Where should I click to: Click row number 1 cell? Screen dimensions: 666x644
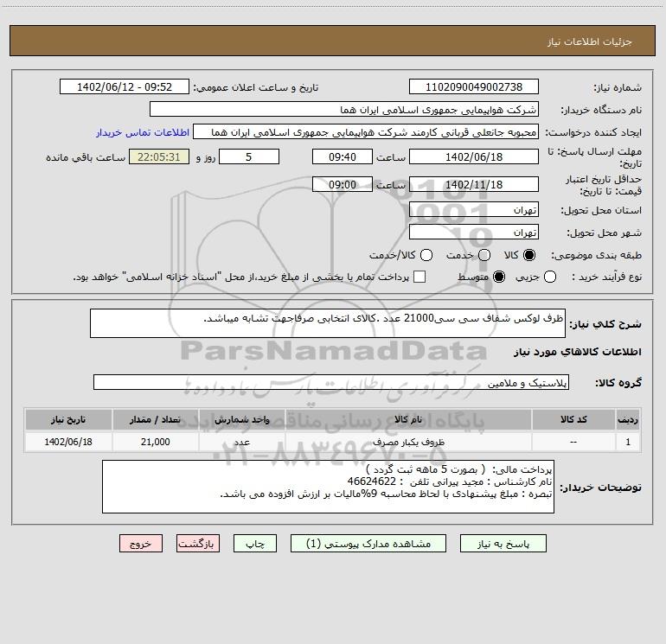(628, 442)
